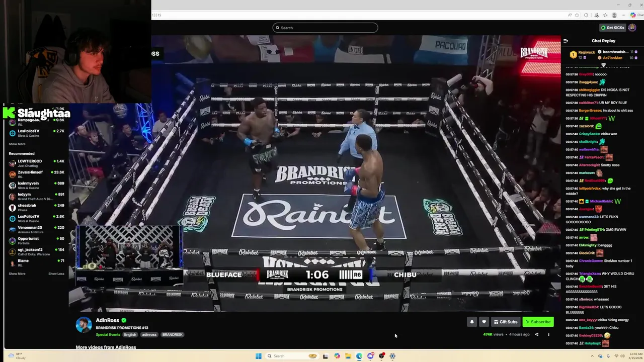Image resolution: width=644 pixels, height=362 pixels.
Task: Click the More videos from AdinRoss heading
Action: pos(106,347)
